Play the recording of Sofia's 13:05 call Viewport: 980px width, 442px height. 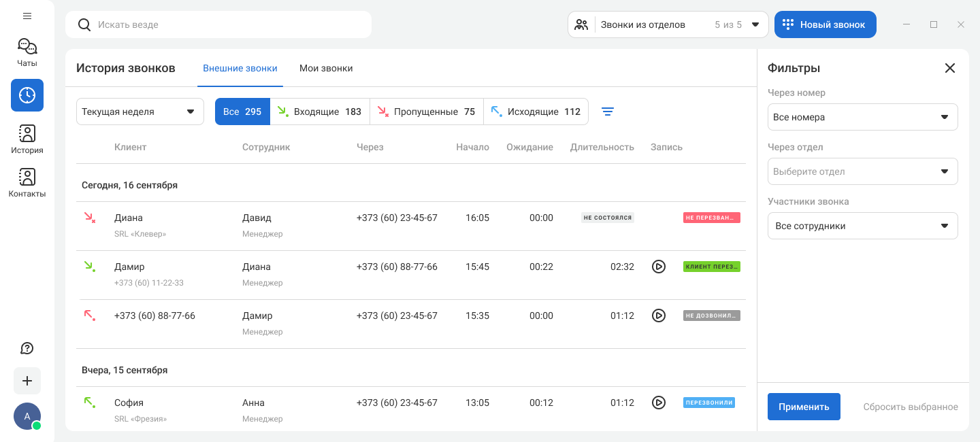[x=658, y=403]
